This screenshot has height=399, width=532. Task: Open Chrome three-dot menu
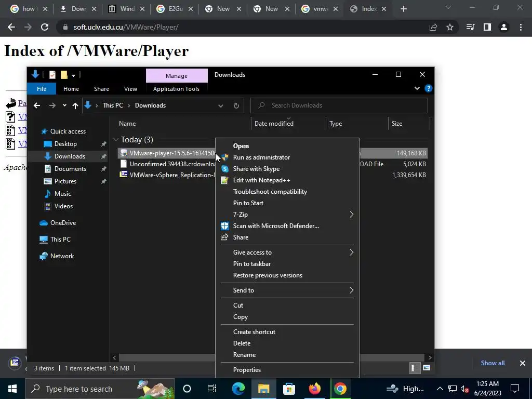(x=521, y=27)
